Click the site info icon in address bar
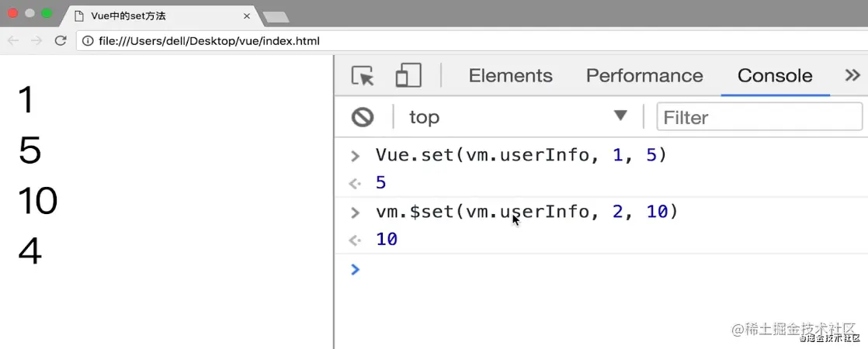Screen dimensions: 868x349 [x=88, y=41]
